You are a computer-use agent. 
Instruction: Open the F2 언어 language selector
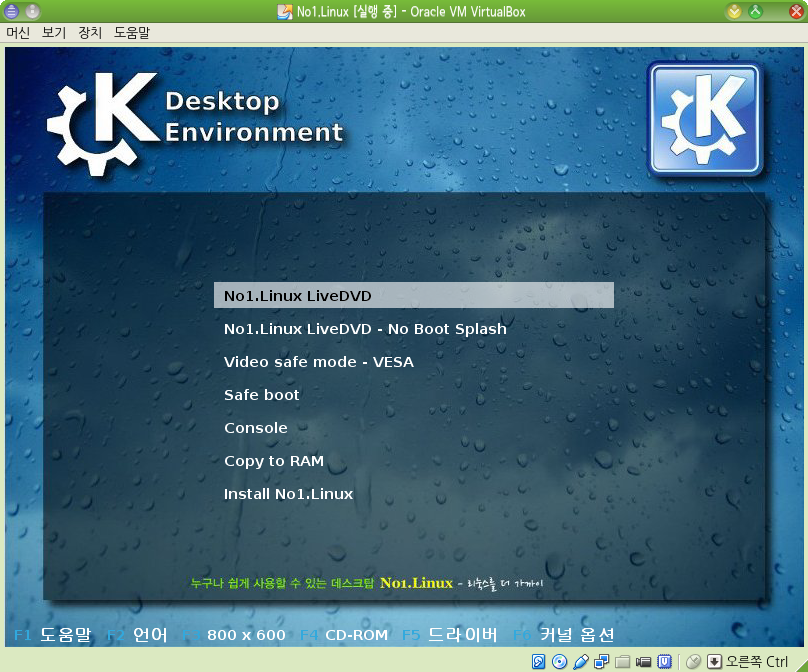point(137,635)
